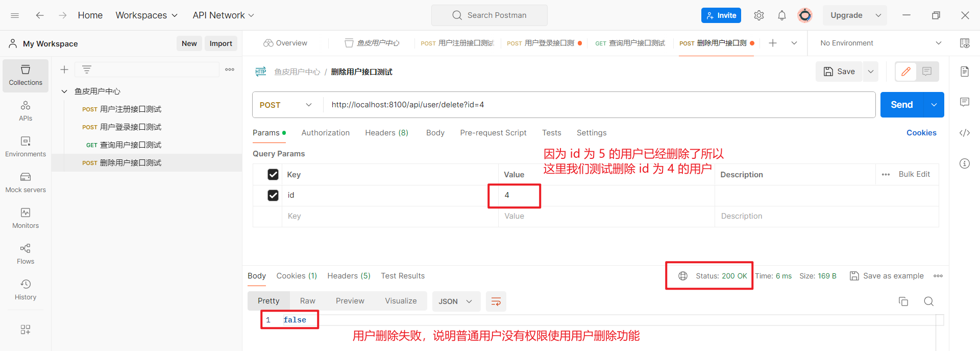Copy response body with copy icon
The height and width of the screenshot is (351, 980).
tap(903, 301)
